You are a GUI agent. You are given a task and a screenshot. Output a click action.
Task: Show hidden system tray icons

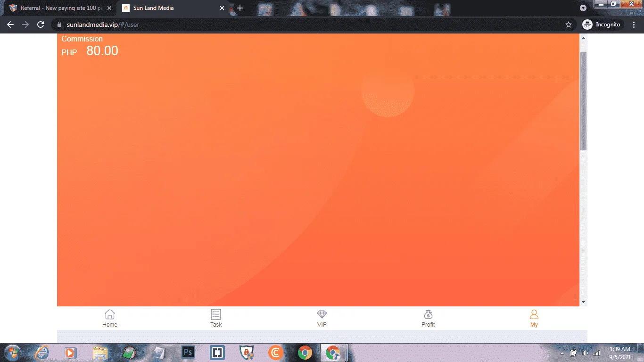pos(562,353)
